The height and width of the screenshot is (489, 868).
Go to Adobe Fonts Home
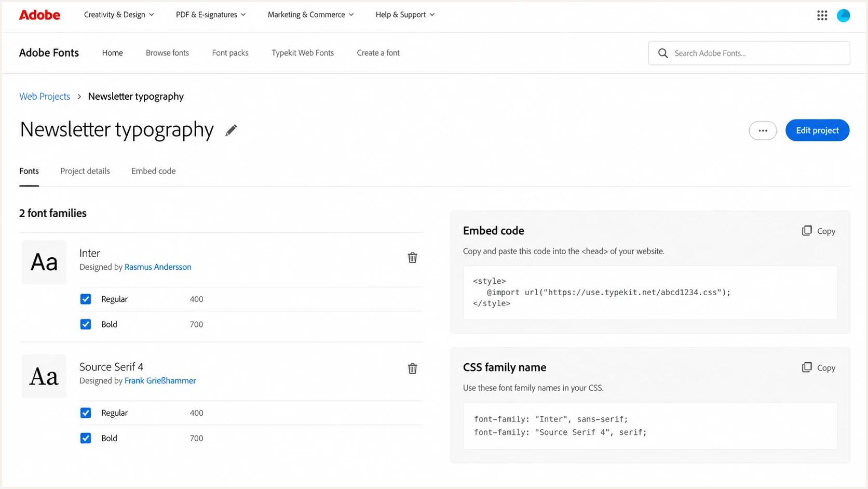[112, 53]
